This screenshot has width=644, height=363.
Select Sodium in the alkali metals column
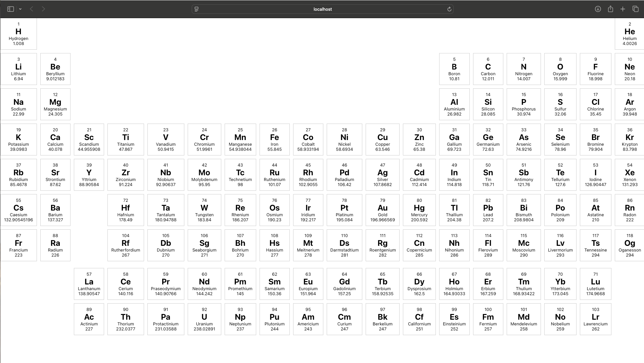(18, 104)
